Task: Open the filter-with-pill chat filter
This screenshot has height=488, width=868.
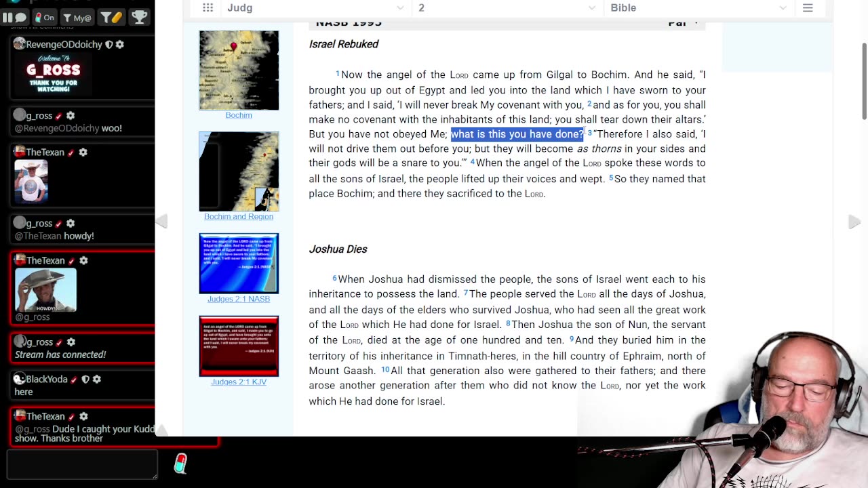Action: coord(111,18)
